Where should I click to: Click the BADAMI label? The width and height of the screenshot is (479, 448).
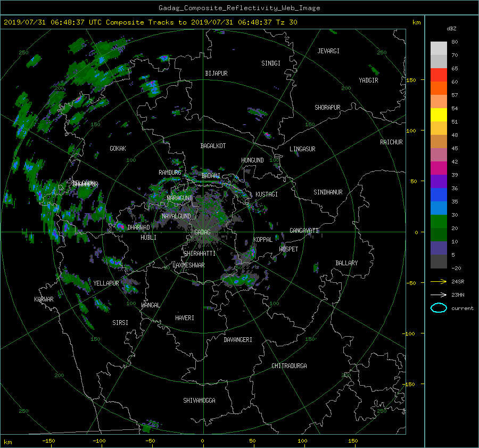pyautogui.click(x=211, y=176)
